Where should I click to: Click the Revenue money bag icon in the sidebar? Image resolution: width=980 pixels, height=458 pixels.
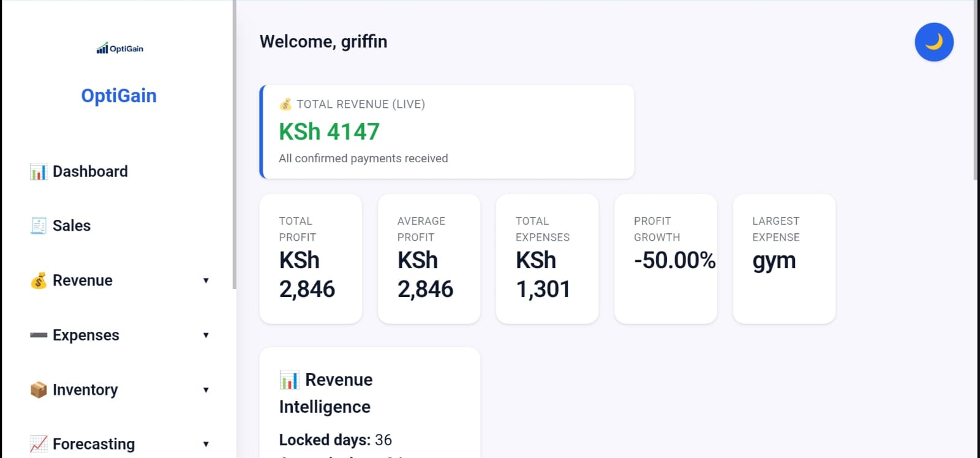(38, 280)
